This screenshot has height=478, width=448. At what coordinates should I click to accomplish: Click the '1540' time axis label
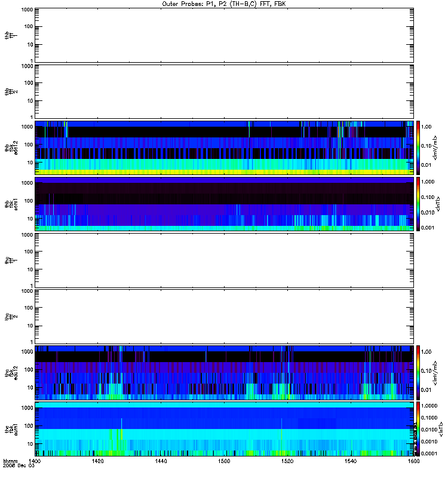351,461
